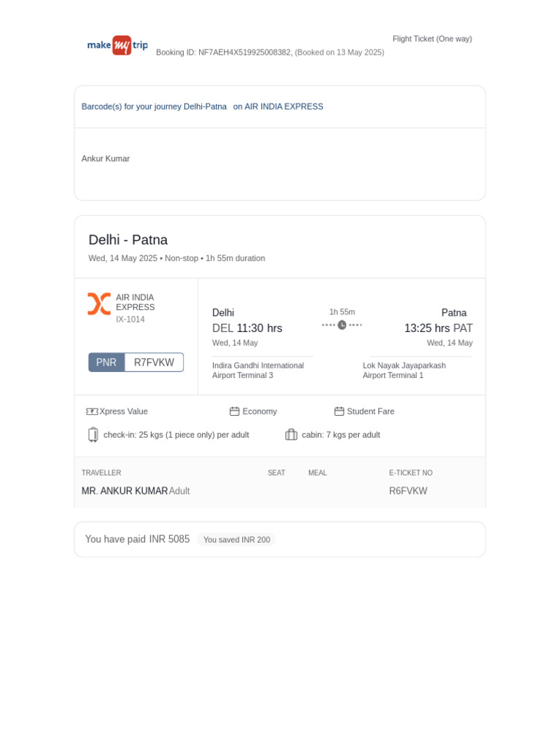Viewport: 560px width, 747px height.
Task: Click the Booking ID text
Action: pos(270,53)
